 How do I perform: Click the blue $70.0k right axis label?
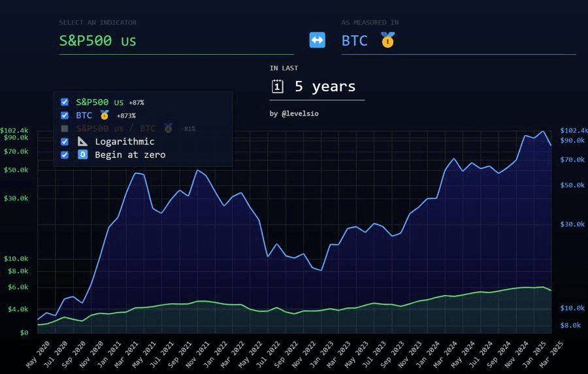pos(572,160)
